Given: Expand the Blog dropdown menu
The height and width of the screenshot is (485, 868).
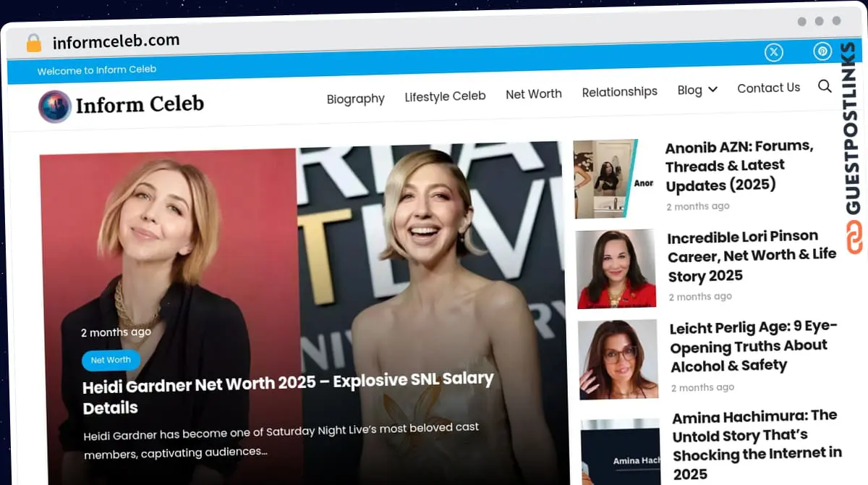Looking at the screenshot, I should pos(696,90).
